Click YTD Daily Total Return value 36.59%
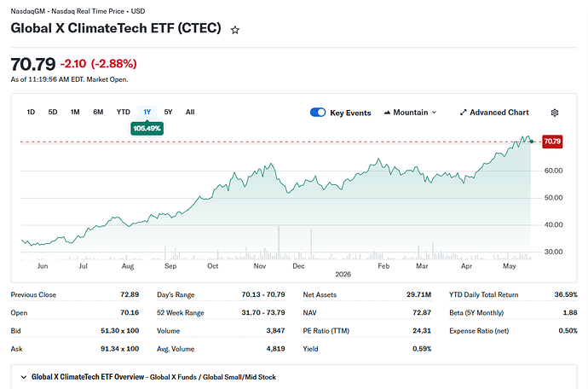This screenshot has height=389, width=588. [566, 294]
